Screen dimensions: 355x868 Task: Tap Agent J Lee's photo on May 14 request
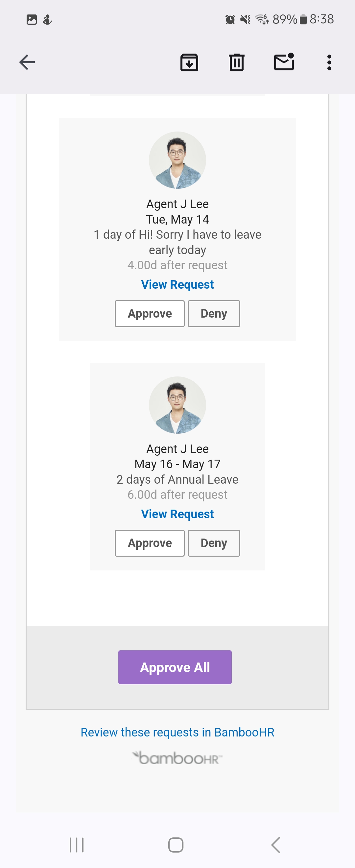177,160
